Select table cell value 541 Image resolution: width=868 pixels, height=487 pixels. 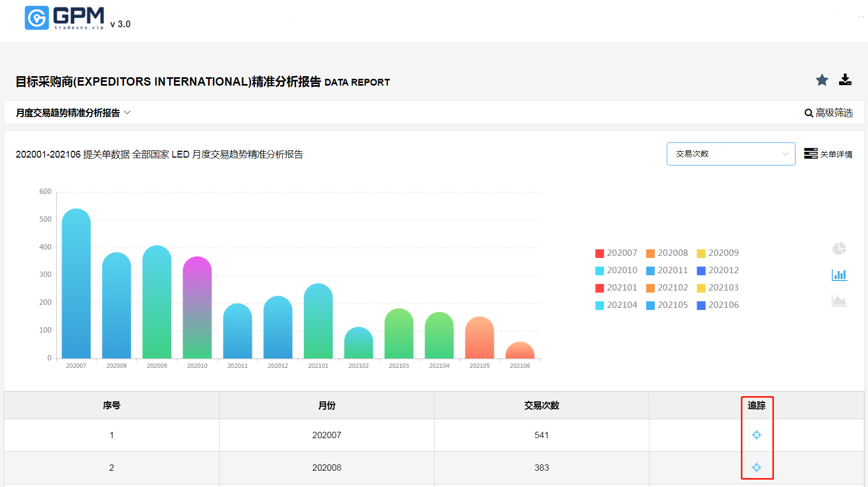(542, 435)
